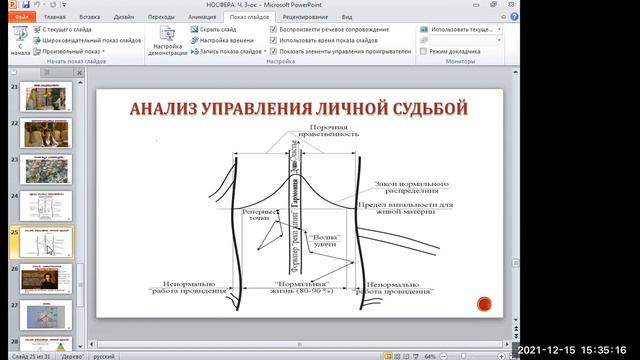Collapse the ribbon with the caret icon

tap(504, 17)
